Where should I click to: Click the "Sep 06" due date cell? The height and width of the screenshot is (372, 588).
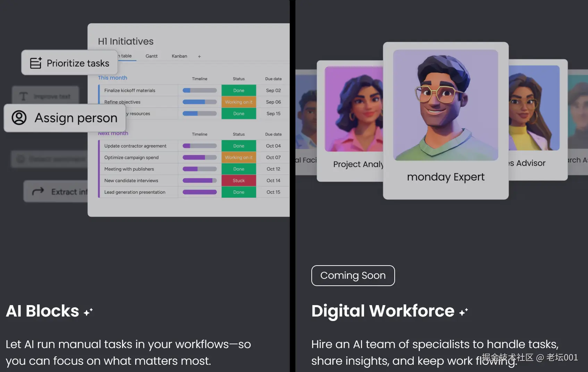pos(274,102)
